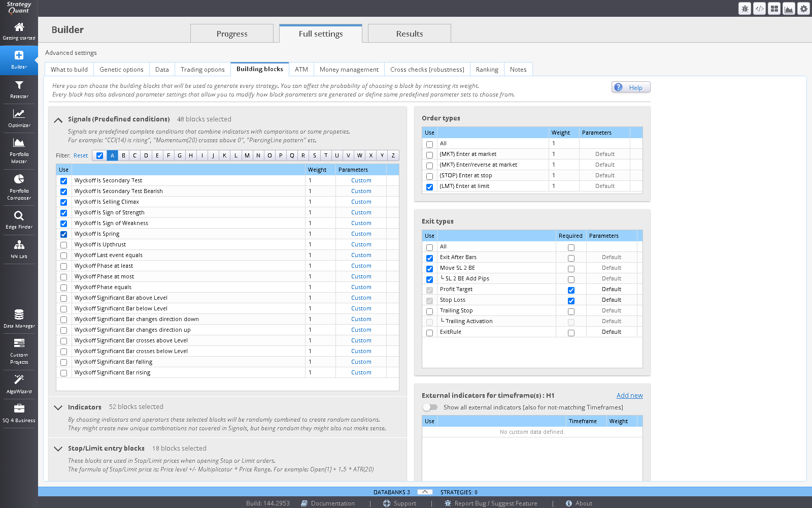Open the Optimizer sidebar icon
Viewport: 812px width, 508px height.
(x=19, y=118)
